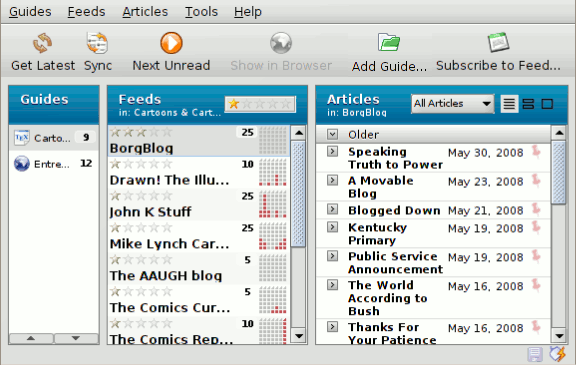Screen dimensions: 576x365
Task: Change BorgBlog star rating
Action: click(141, 132)
